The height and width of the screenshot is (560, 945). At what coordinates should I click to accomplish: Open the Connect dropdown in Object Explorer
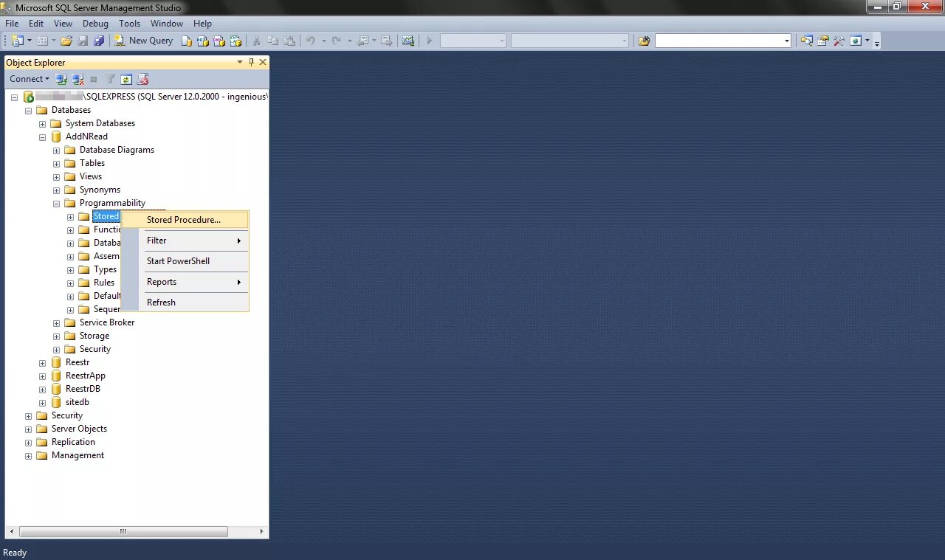[30, 79]
